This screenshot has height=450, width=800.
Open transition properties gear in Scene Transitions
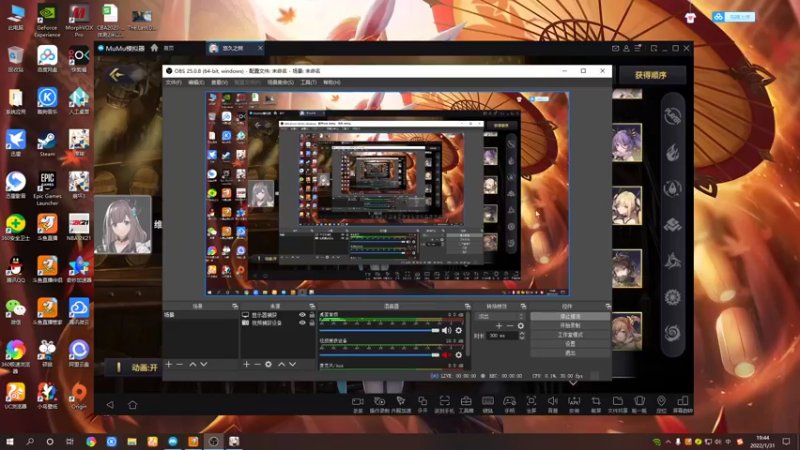click(520, 326)
